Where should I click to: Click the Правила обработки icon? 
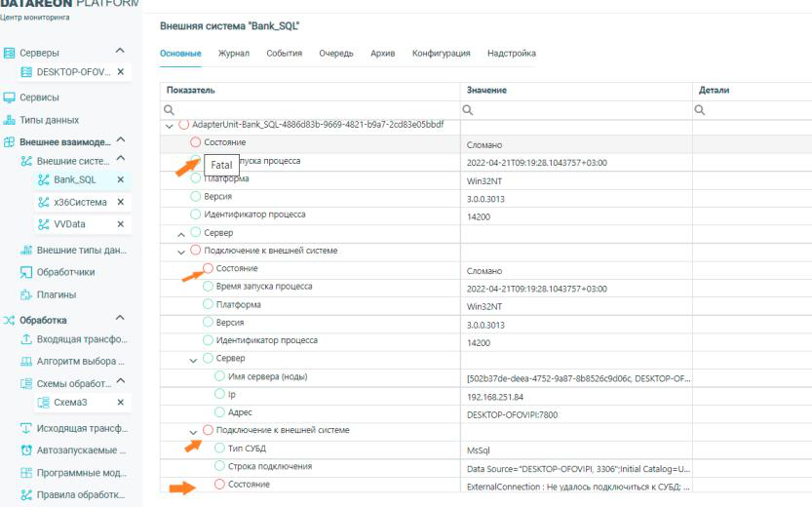click(27, 496)
